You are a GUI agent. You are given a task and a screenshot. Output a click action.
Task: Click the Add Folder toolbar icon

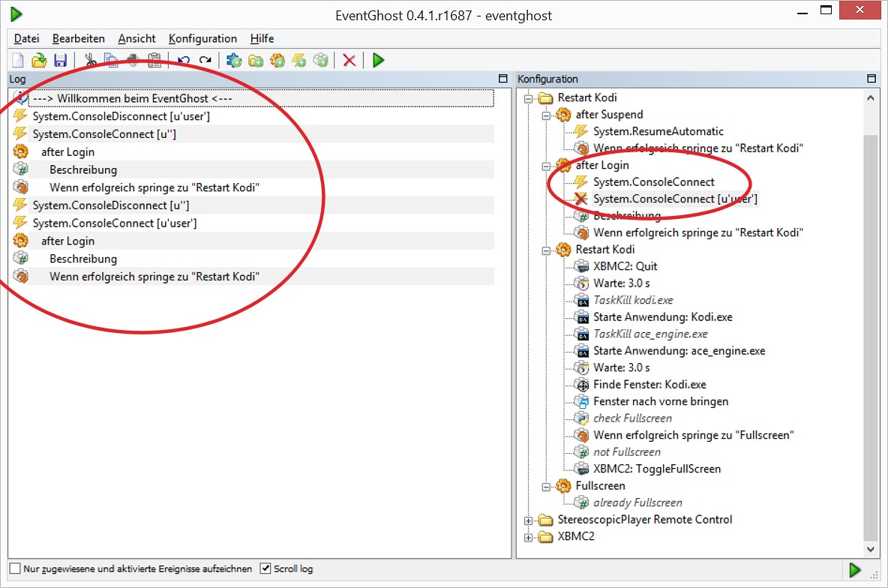click(x=256, y=60)
